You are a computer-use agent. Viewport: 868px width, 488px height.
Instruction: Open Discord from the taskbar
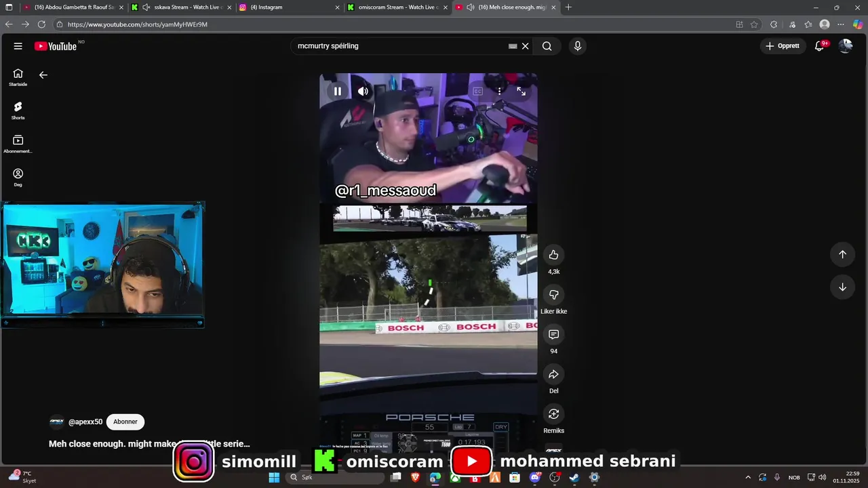tap(535, 477)
